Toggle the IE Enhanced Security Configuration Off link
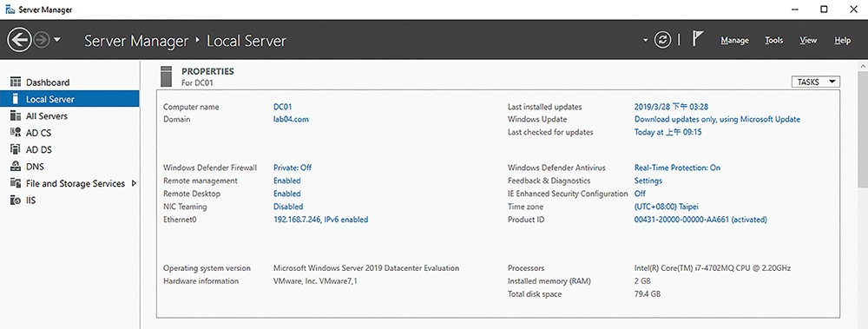This screenshot has height=329, width=868. tap(640, 194)
